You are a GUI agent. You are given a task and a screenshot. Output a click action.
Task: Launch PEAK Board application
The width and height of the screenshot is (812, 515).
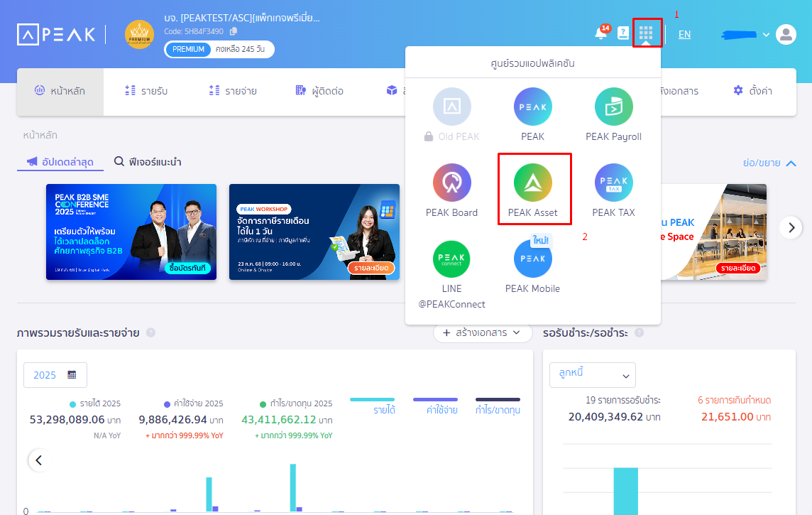click(x=451, y=183)
